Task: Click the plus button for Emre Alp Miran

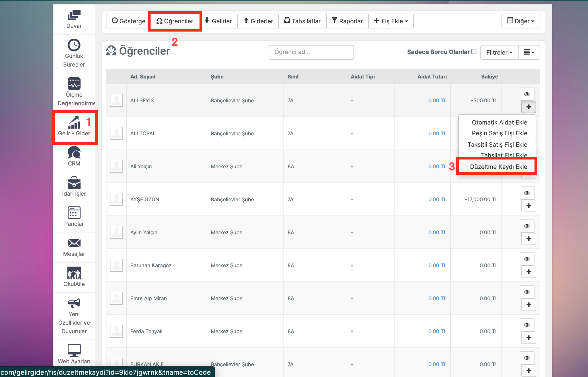Action: coord(529,305)
